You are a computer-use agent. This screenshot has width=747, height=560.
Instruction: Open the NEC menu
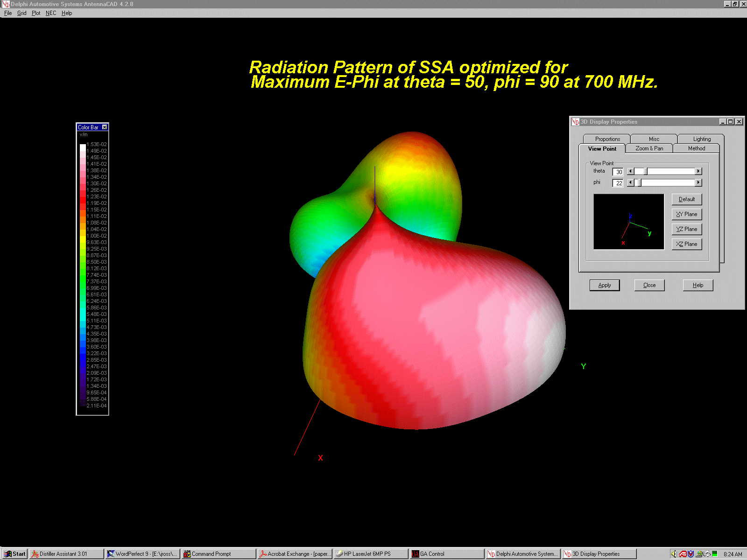click(x=50, y=13)
